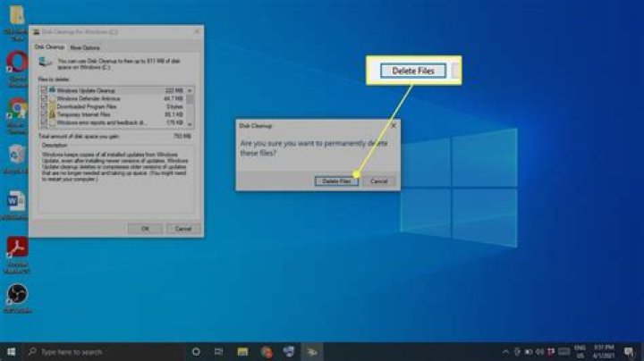Open the OBS Studio desktop shortcut
The height and width of the screenshot is (361, 644).
tap(17, 294)
